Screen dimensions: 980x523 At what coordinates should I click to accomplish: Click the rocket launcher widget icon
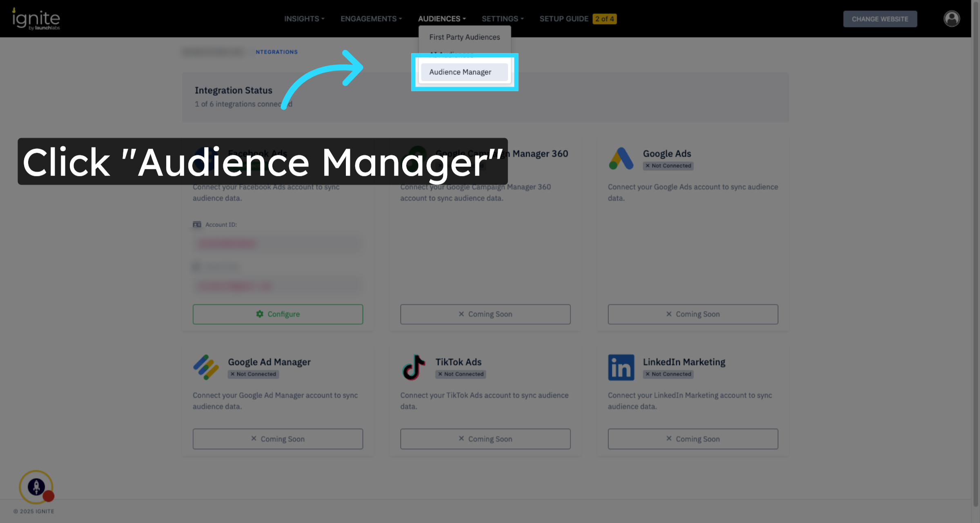pos(36,487)
